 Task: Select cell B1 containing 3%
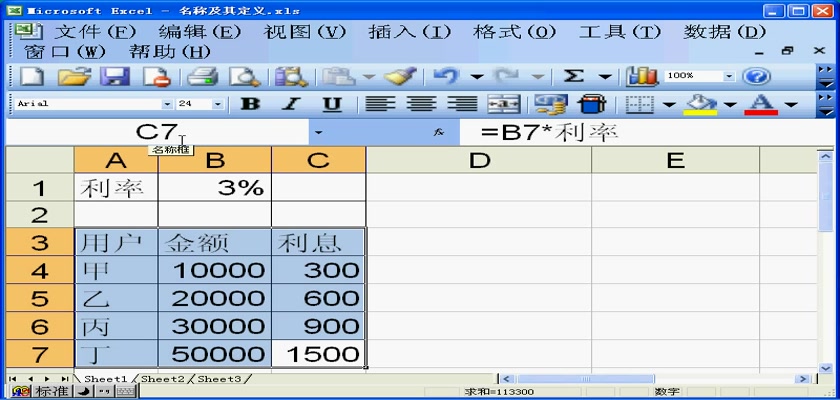click(214, 188)
